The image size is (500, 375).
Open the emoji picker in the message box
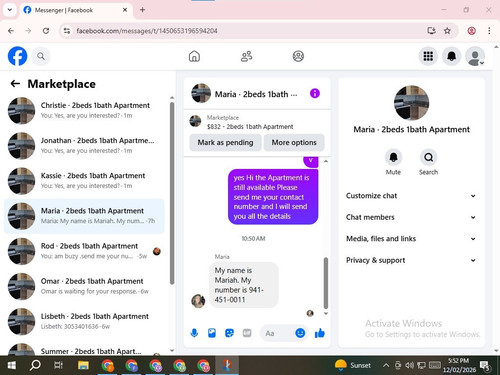click(x=300, y=333)
